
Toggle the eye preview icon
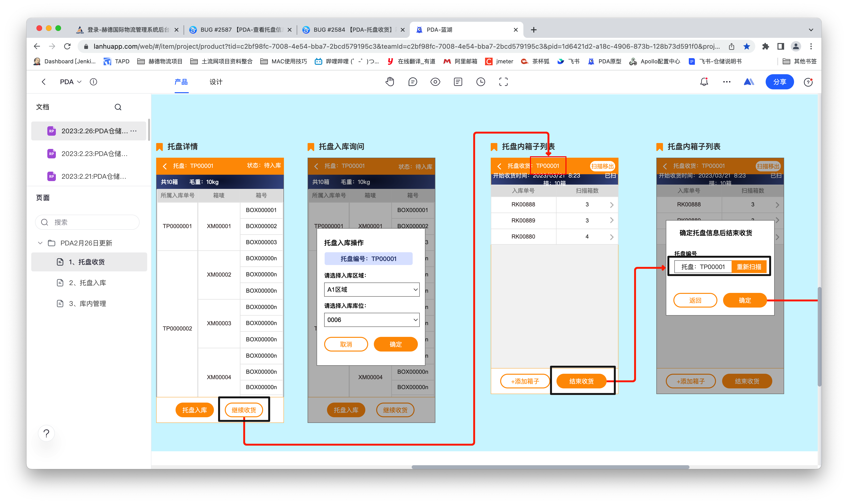pos(435,82)
